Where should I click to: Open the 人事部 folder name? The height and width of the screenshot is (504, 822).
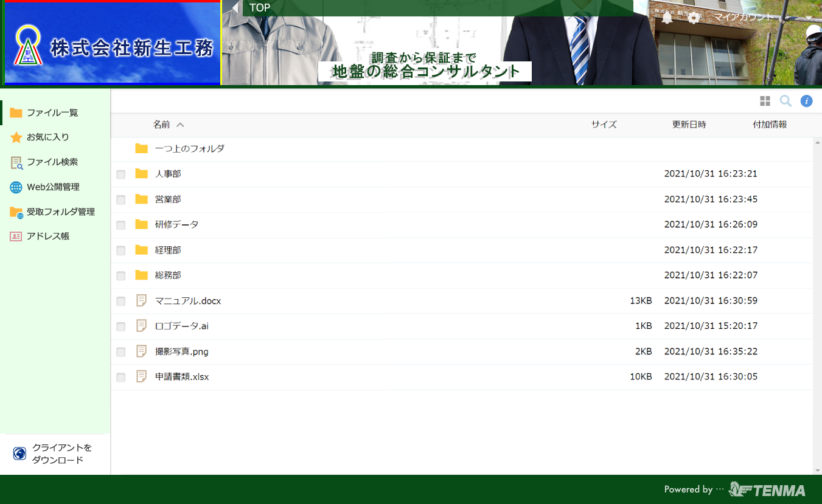pyautogui.click(x=168, y=174)
